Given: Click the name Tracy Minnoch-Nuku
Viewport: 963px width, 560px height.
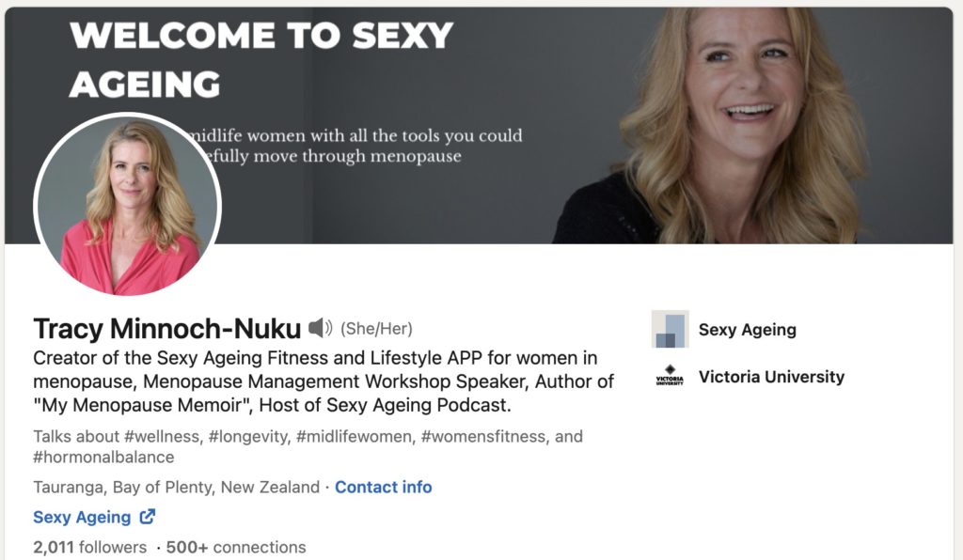Looking at the screenshot, I should click(166, 328).
